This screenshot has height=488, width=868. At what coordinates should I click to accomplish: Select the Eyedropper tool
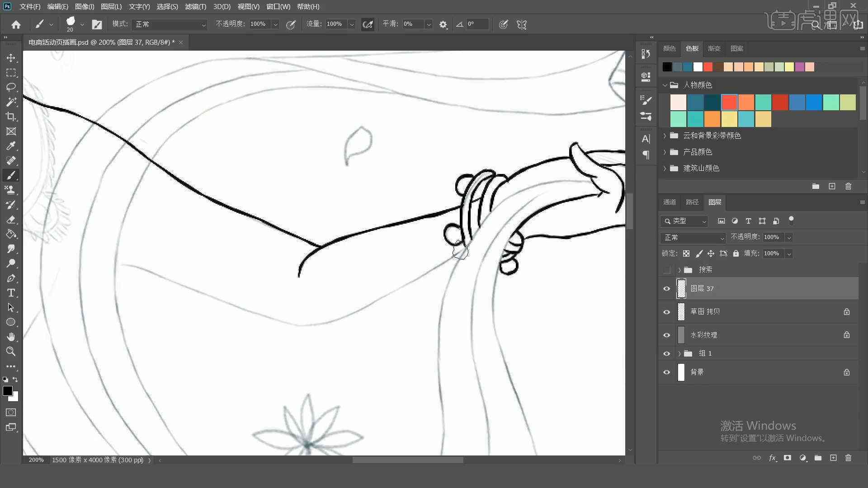pyautogui.click(x=11, y=146)
